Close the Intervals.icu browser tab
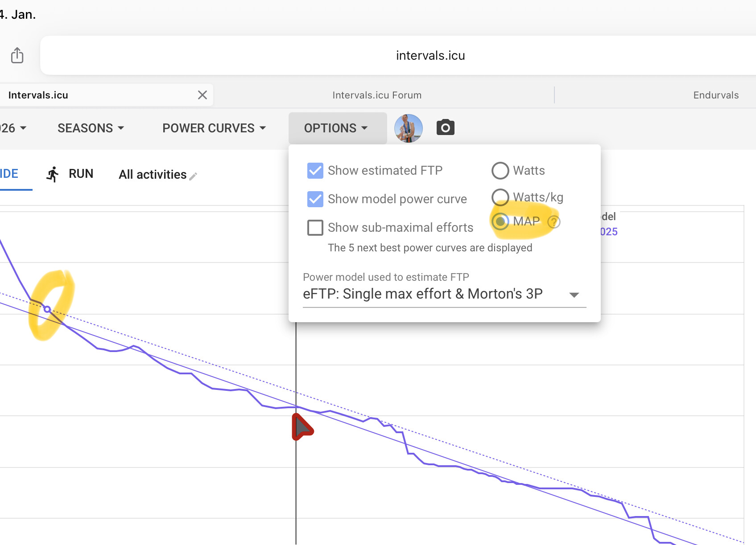 [202, 95]
